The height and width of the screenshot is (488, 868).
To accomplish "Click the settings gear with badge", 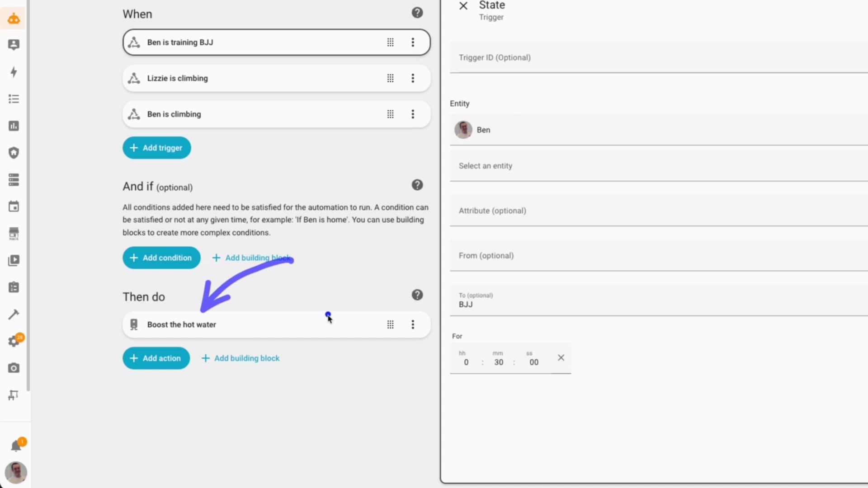I will [14, 341].
